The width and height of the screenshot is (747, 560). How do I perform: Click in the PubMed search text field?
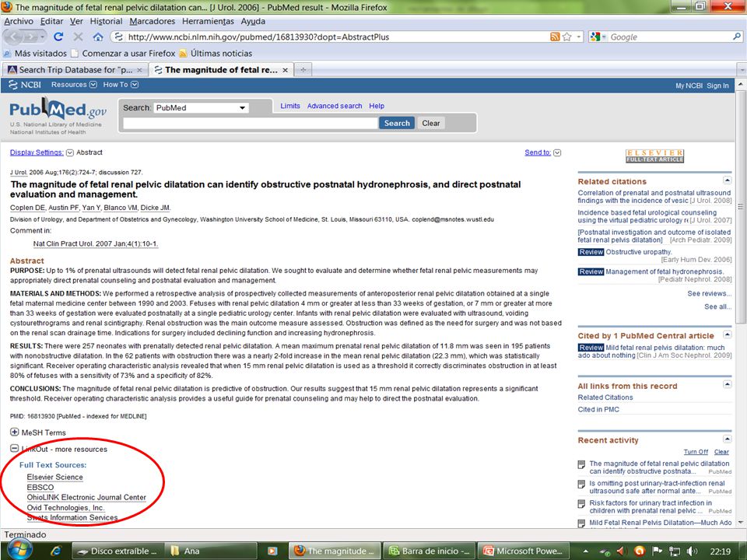[250, 123]
